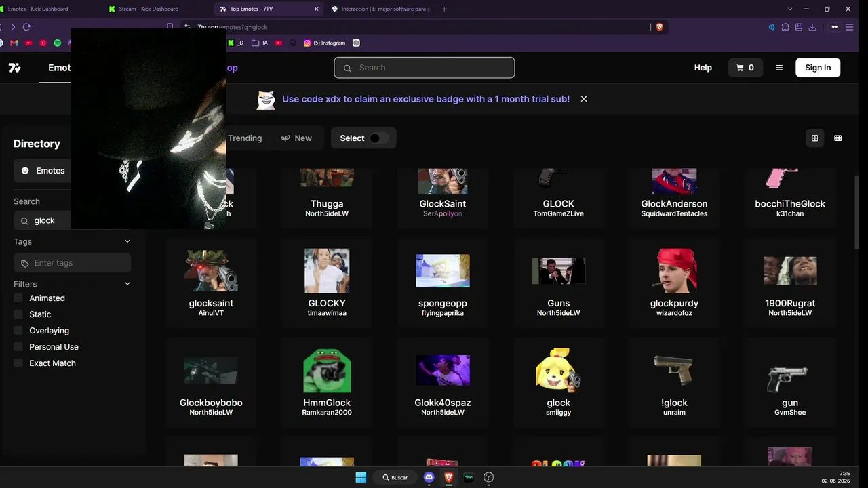Open the browser downloads icon
This screenshot has height=488, width=868.
(x=812, y=27)
